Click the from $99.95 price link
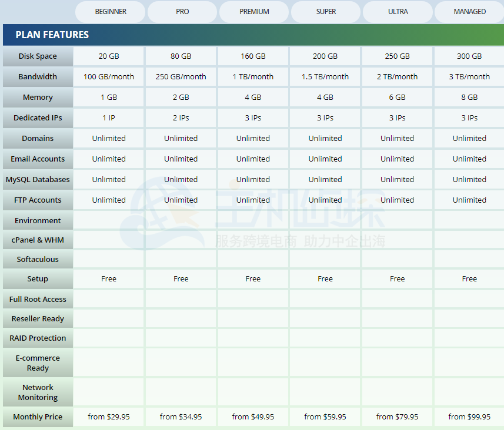The image size is (504, 430). (x=469, y=416)
